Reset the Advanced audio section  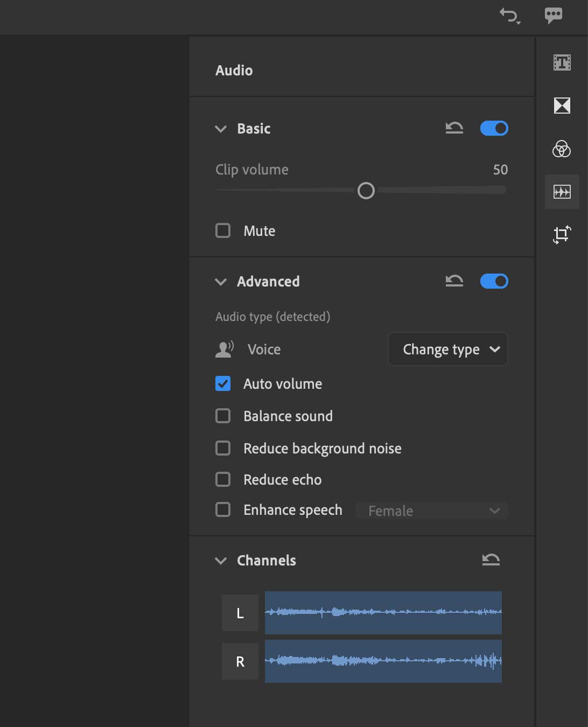(454, 281)
